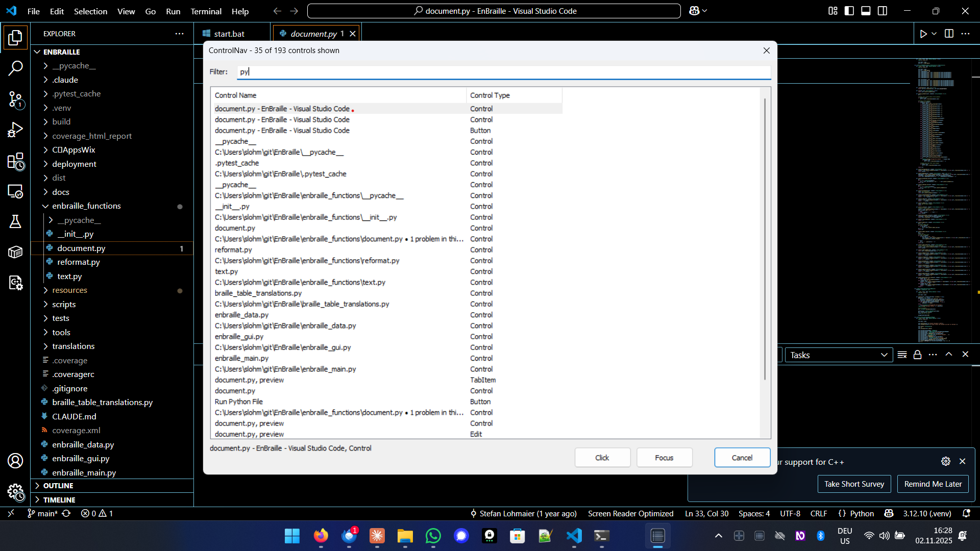Open the Testing flask view

pos(15,221)
